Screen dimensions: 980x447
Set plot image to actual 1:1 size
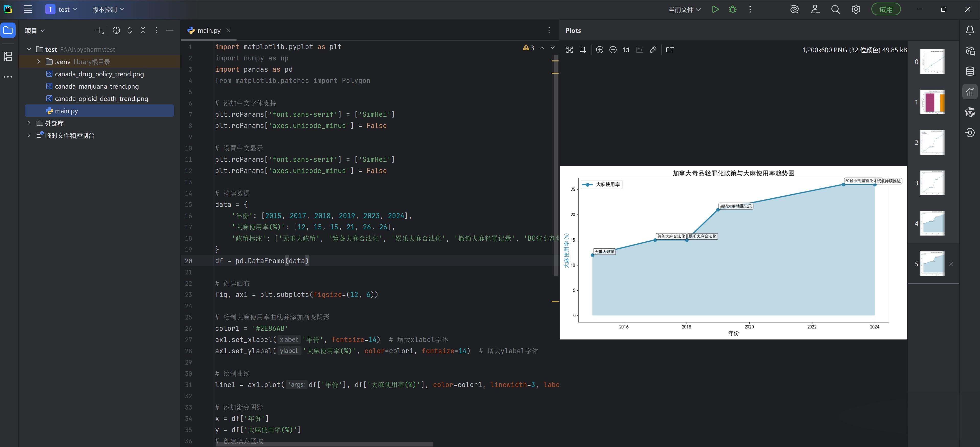click(626, 50)
